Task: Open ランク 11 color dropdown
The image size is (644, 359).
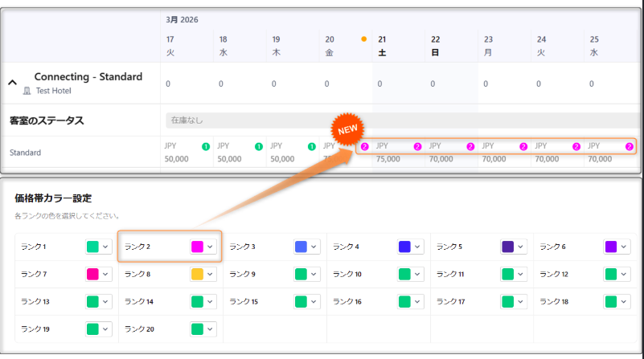Action: (x=514, y=274)
